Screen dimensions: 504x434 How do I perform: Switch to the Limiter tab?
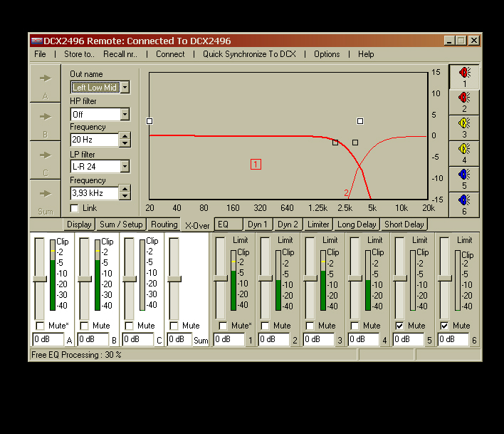click(x=318, y=224)
